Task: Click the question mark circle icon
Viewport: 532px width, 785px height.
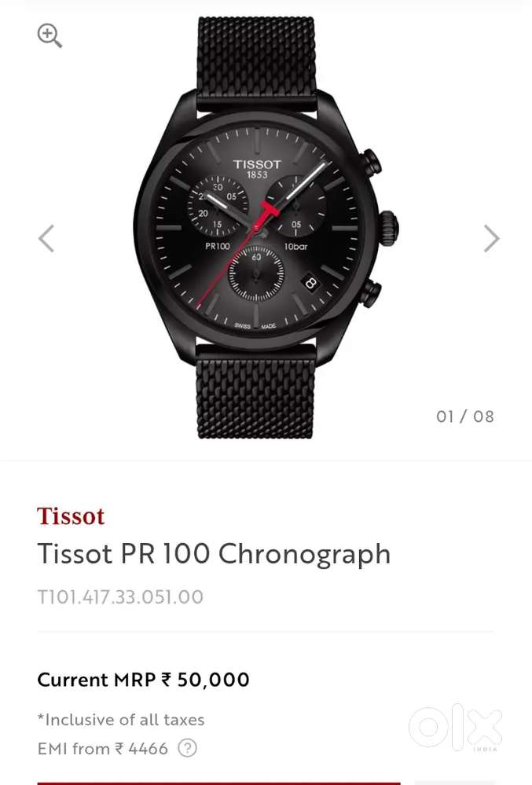Action: pos(189,750)
